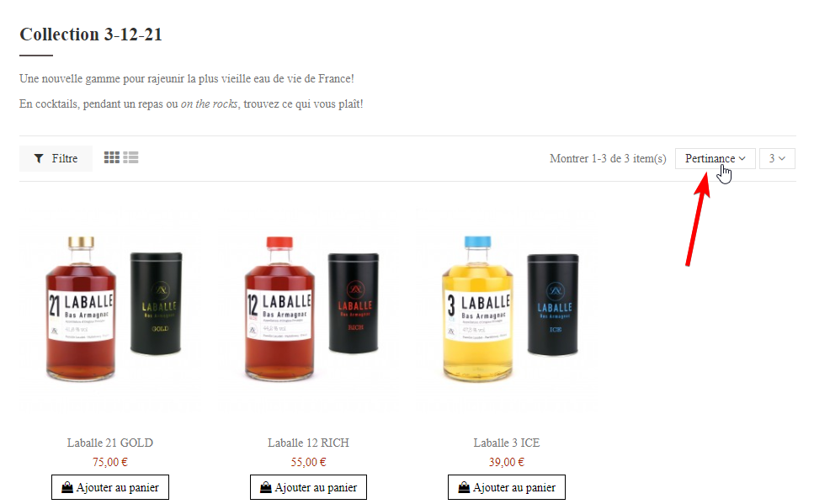Screen dimensions: 814x504
Task: Click shopping bag icon for Laballe 21 GOLD
Action: (x=67, y=487)
